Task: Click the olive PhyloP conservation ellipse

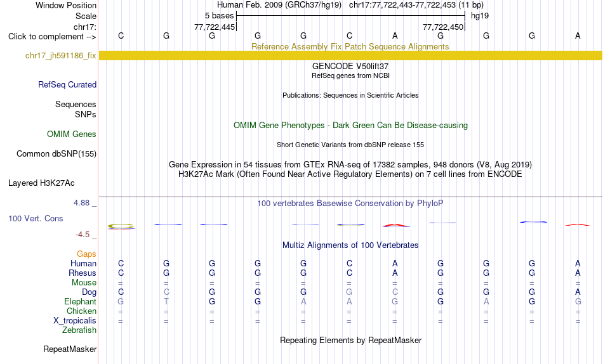Action: (x=121, y=226)
